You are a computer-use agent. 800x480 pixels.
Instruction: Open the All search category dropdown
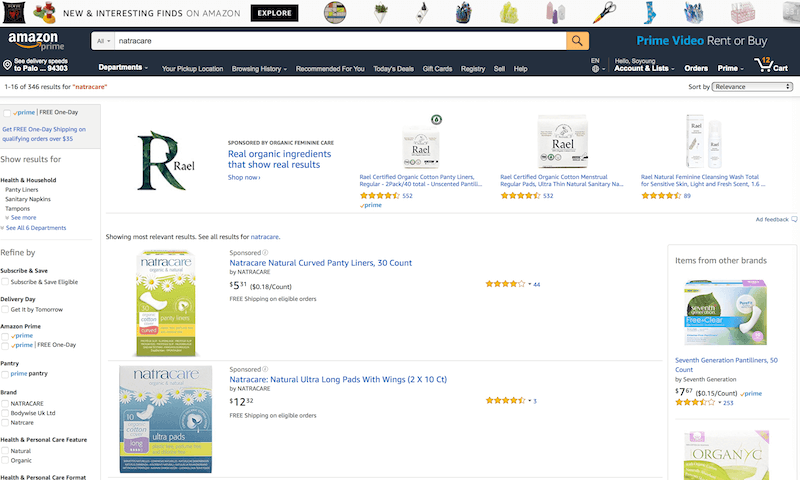click(103, 41)
